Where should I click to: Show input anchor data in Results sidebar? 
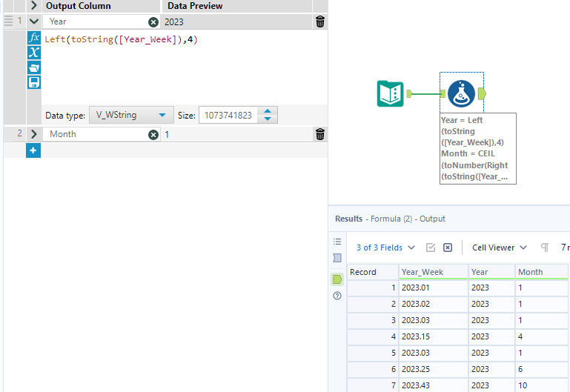point(337,258)
